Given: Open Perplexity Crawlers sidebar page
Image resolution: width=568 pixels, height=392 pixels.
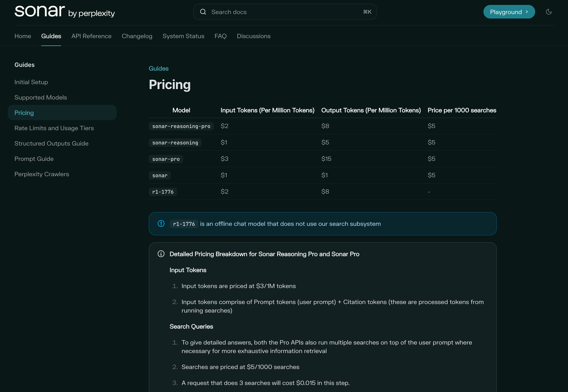Looking at the screenshot, I should [x=42, y=174].
